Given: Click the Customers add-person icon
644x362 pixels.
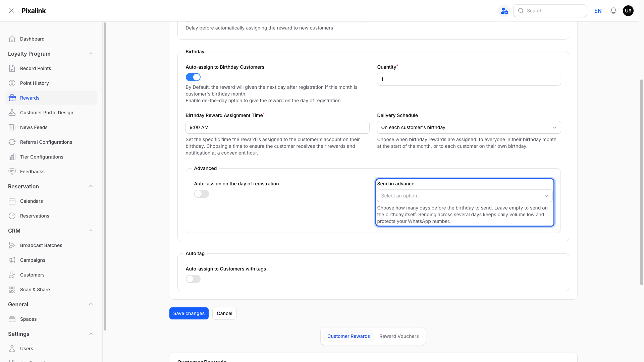Looking at the screenshot, I should pos(12,275).
